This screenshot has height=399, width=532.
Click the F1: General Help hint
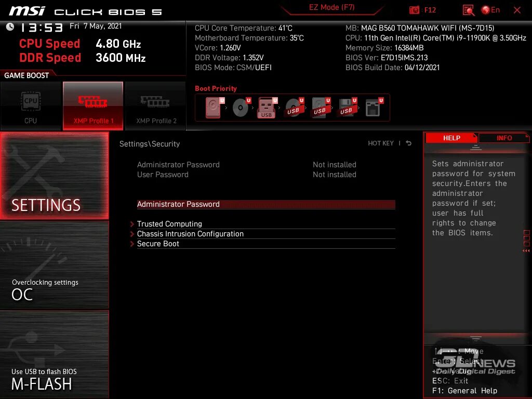tap(464, 391)
